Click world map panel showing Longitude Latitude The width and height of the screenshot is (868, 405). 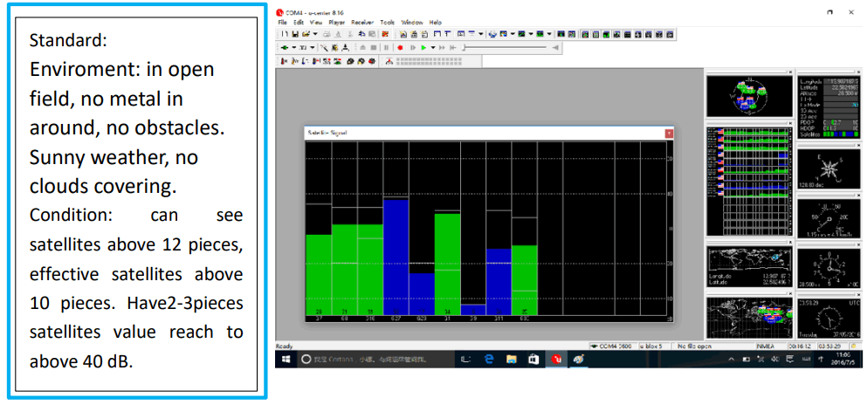pos(749,267)
